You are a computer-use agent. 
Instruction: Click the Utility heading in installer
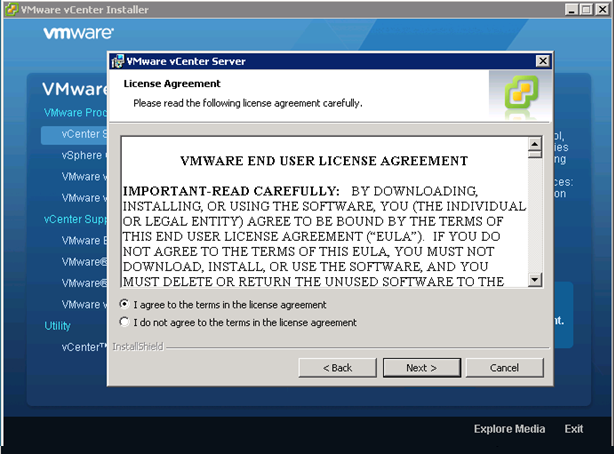[x=58, y=326]
